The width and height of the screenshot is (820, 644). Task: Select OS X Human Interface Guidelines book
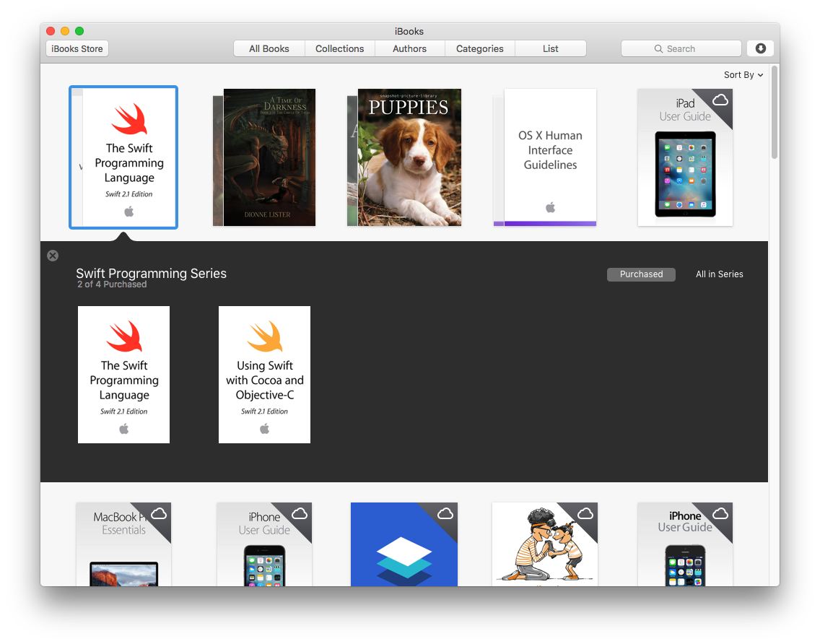[x=545, y=157]
